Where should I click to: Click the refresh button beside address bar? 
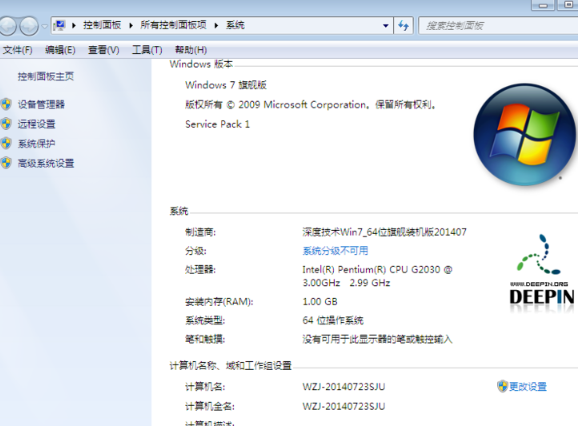403,26
